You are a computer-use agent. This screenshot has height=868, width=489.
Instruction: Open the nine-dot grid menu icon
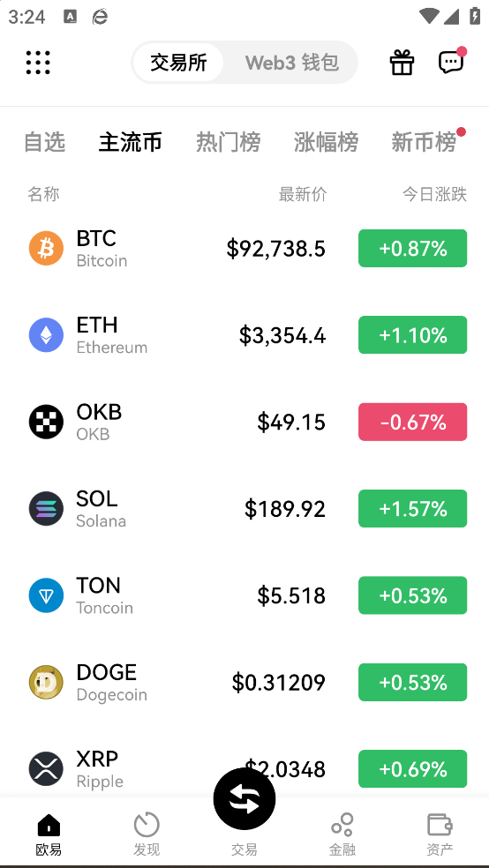pos(38,63)
